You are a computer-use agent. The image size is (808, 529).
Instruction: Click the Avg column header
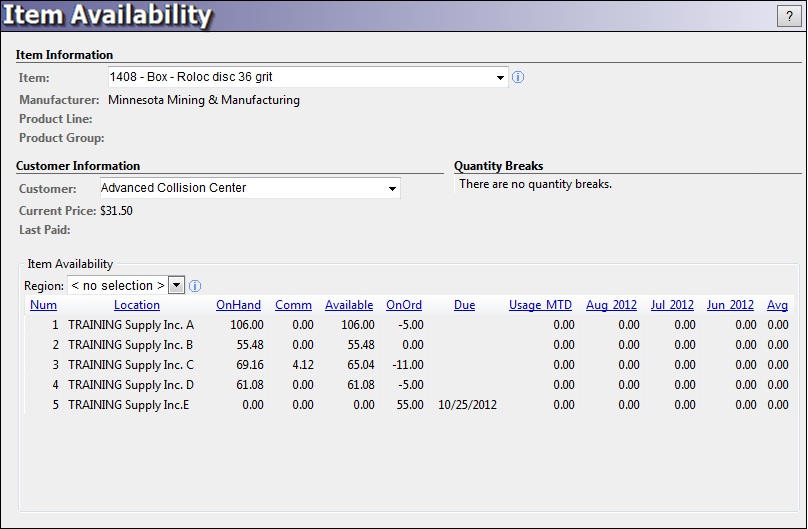tap(777, 305)
